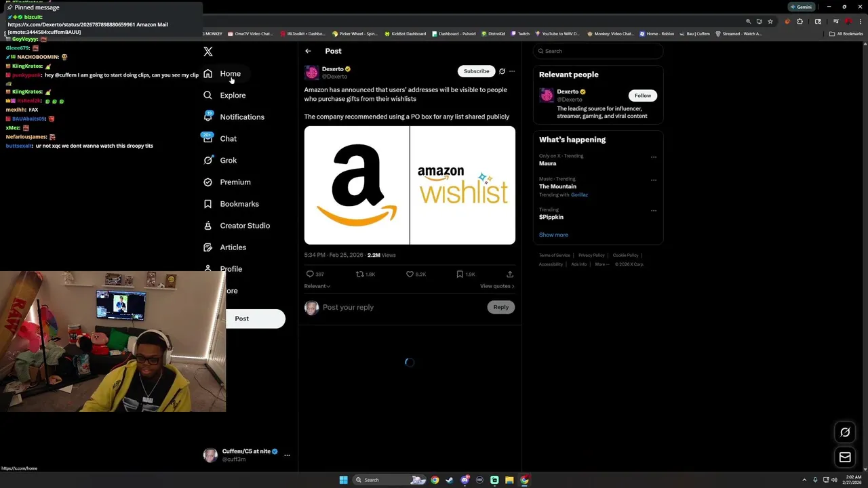Click the Chrome zoom magnifier icon

coord(748,21)
